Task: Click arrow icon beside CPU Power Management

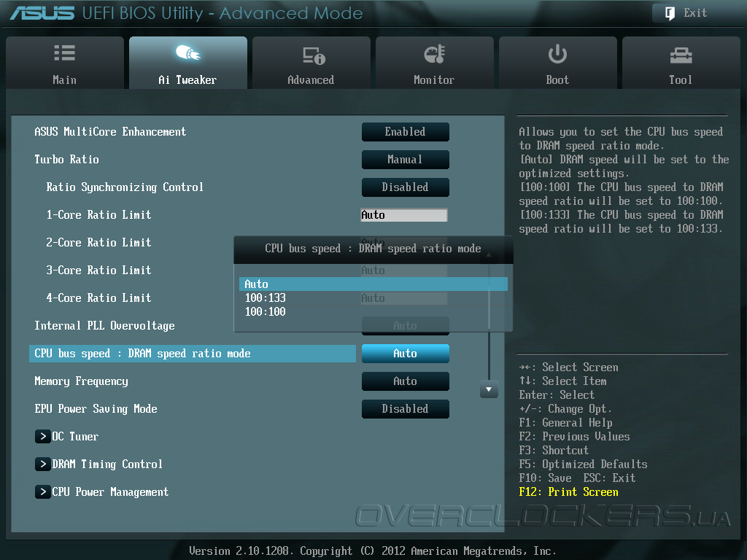Action: point(43,491)
